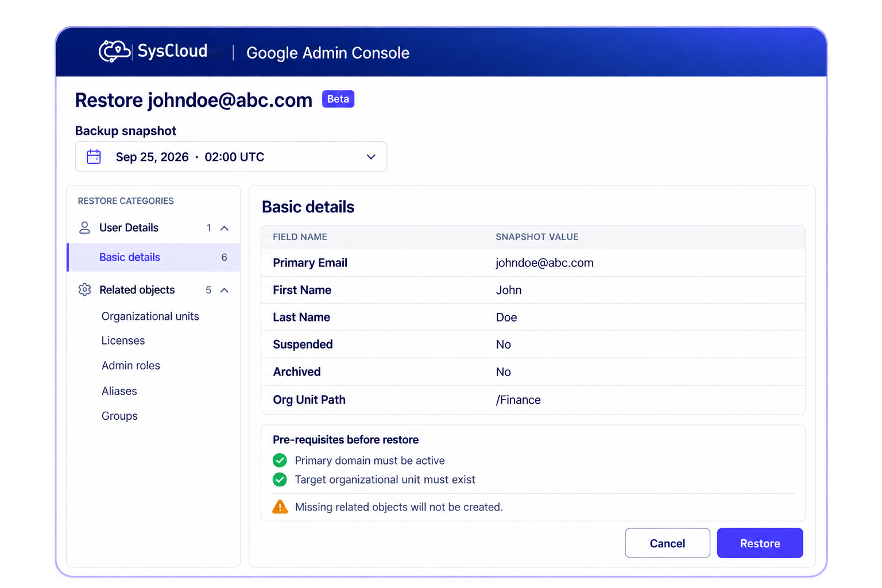The image size is (882, 588).
Task: Click the calendar icon in snapshot selector
Action: 94,157
